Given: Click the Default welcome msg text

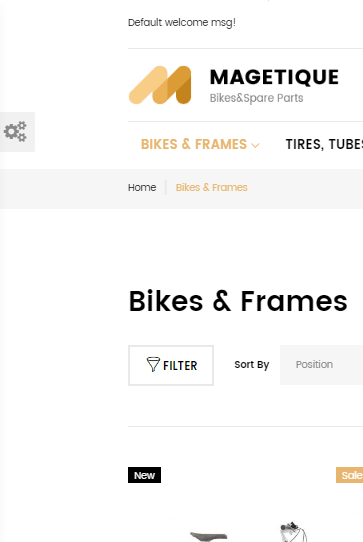Looking at the screenshot, I should (182, 22).
